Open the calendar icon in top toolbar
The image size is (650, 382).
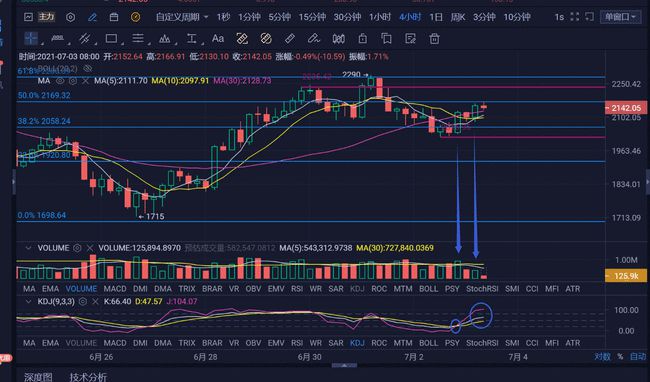(114, 17)
